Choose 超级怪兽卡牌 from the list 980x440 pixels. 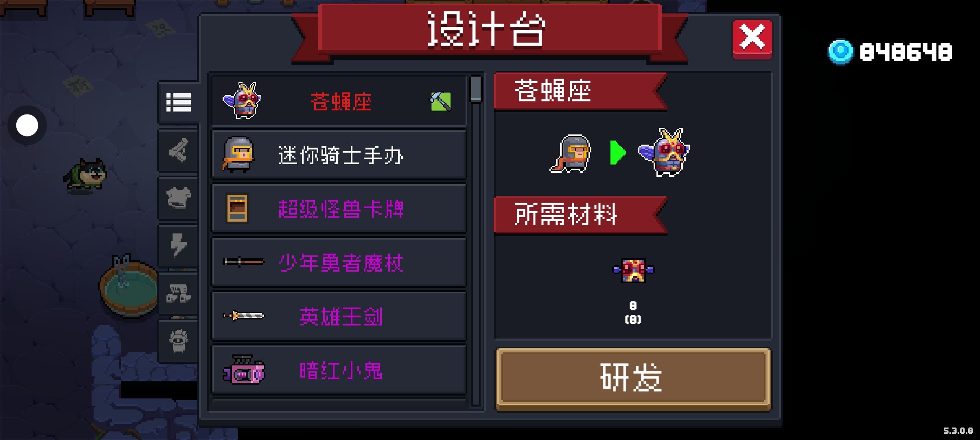click(x=339, y=209)
